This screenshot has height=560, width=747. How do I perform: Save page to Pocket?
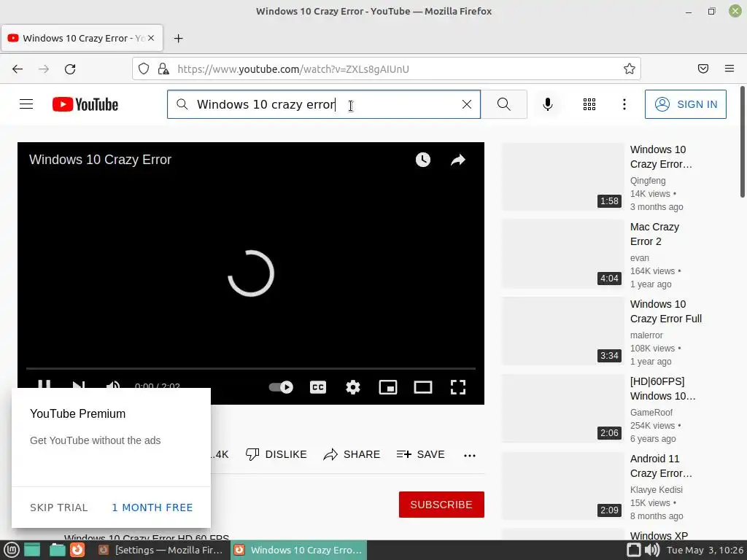(703, 69)
